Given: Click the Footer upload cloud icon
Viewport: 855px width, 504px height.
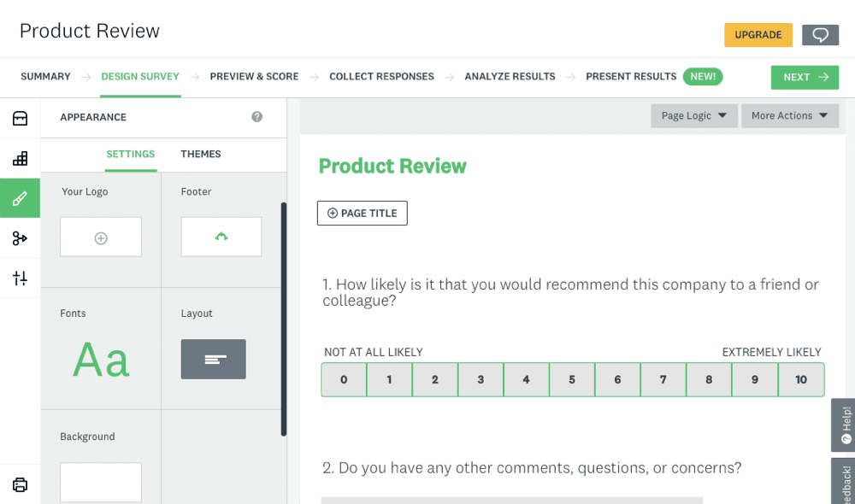Looking at the screenshot, I should click(x=221, y=237).
